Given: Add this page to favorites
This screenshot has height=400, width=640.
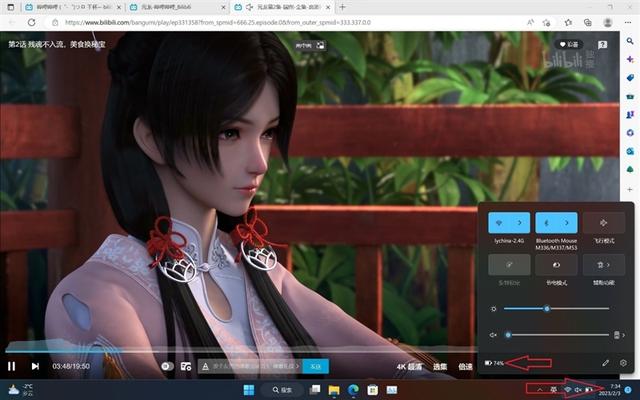Looking at the screenshot, I should click(x=547, y=22).
